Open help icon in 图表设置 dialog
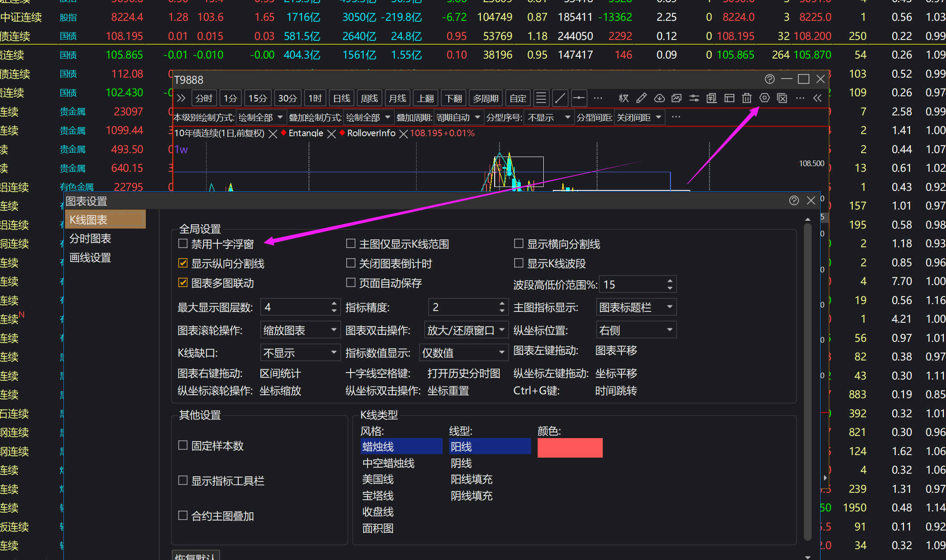Screen dimensions: 946x560 [x=794, y=200]
